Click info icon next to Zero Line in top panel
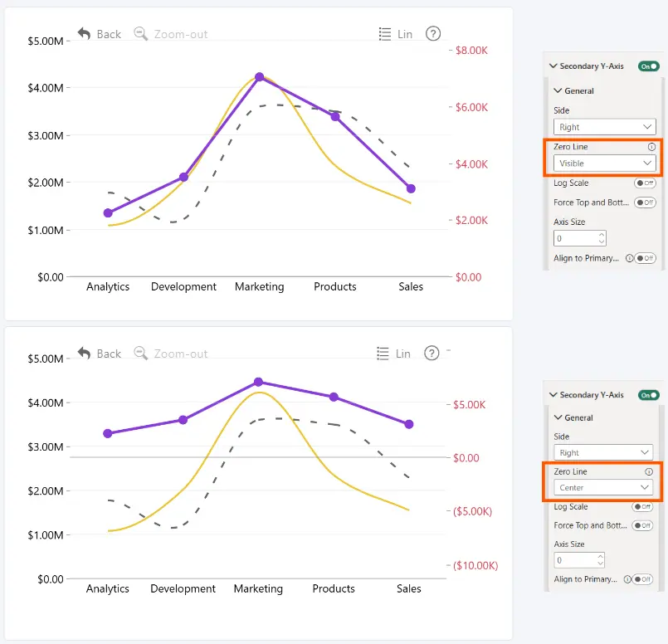 pyautogui.click(x=651, y=147)
